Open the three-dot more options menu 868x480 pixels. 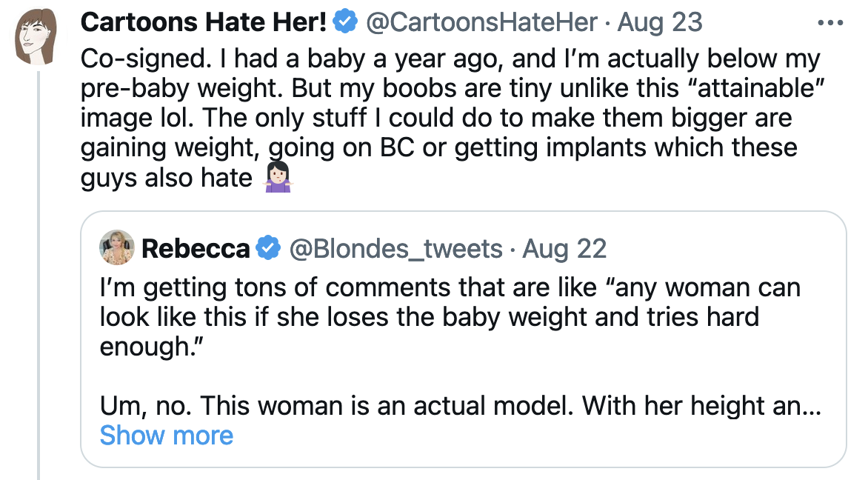829,22
